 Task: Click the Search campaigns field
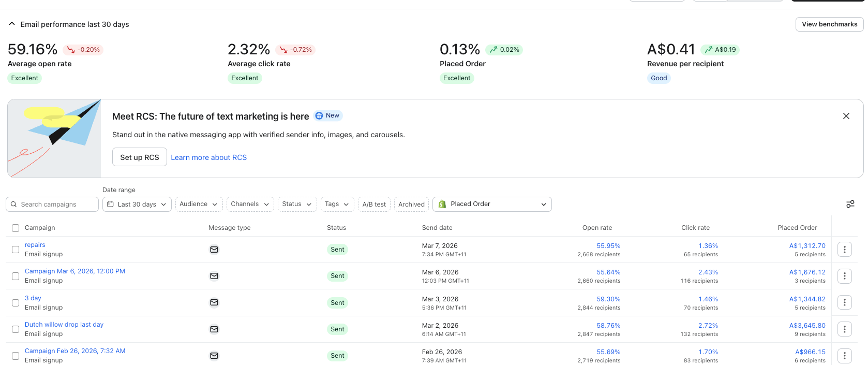pyautogui.click(x=52, y=204)
